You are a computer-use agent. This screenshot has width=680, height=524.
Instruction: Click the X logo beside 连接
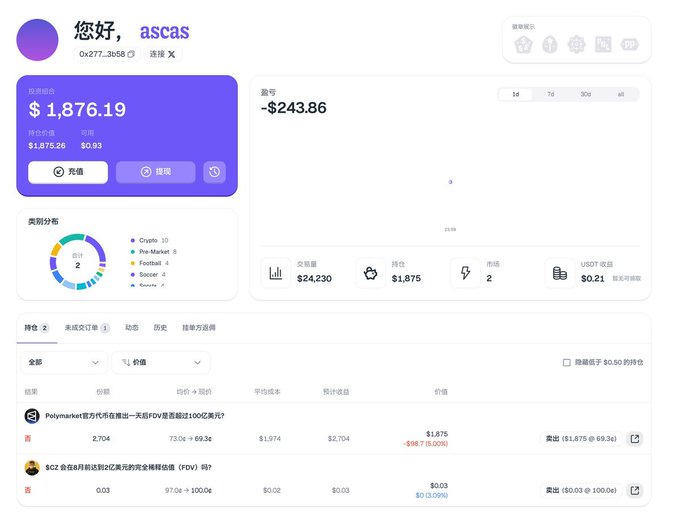(x=172, y=54)
